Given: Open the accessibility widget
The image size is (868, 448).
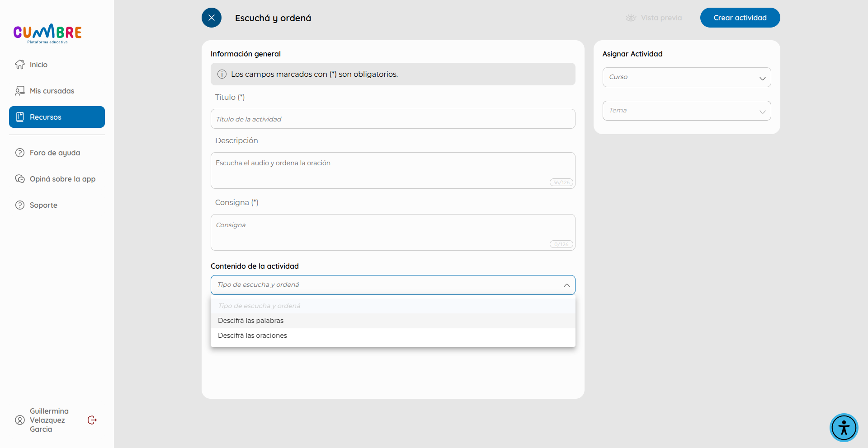Looking at the screenshot, I should pos(844,427).
